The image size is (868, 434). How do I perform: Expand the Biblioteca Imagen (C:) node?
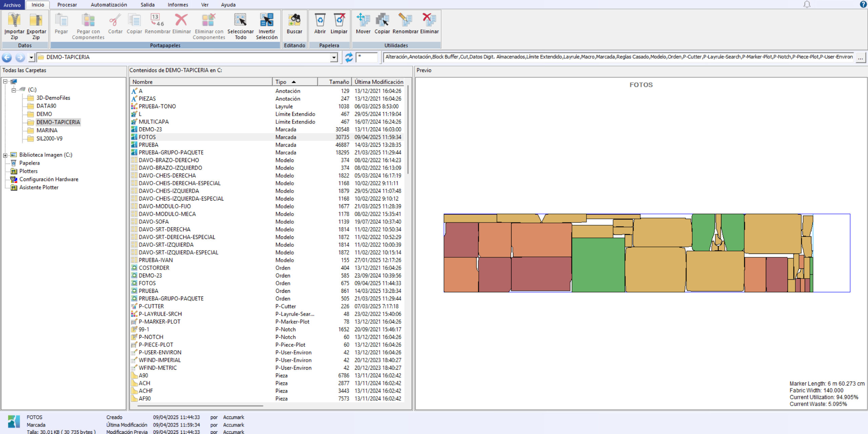(x=5, y=155)
